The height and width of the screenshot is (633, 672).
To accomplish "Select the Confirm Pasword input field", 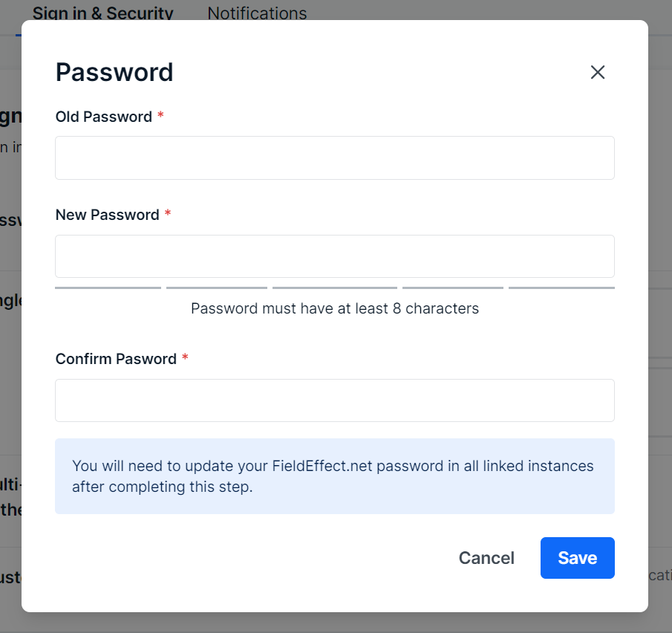I will pos(335,400).
